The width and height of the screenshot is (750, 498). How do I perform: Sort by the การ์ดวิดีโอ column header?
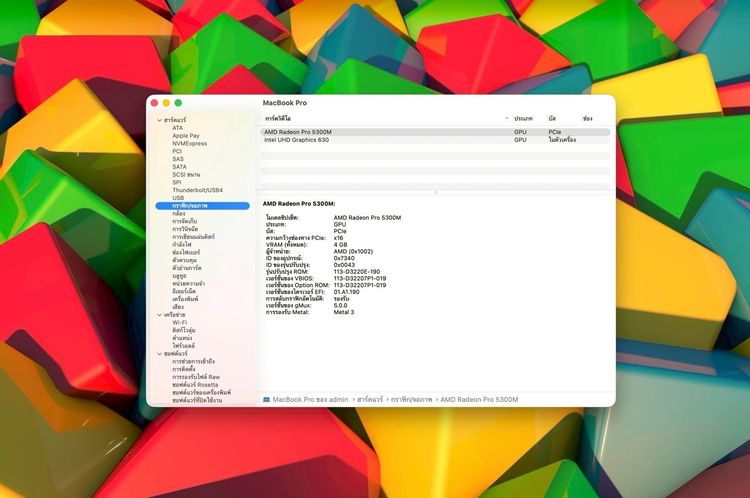[285, 118]
